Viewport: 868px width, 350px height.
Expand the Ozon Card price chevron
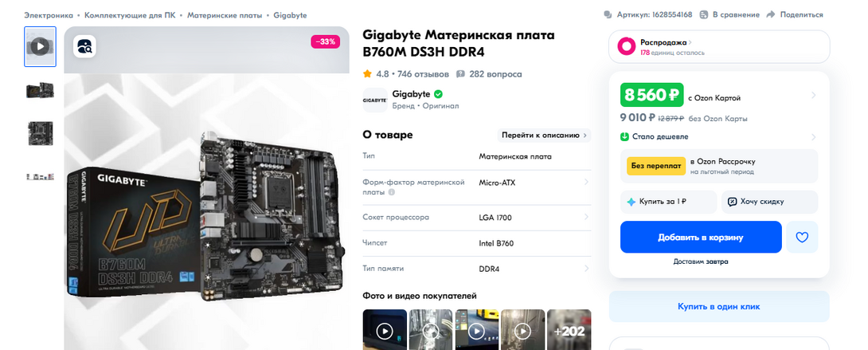pos(813,95)
